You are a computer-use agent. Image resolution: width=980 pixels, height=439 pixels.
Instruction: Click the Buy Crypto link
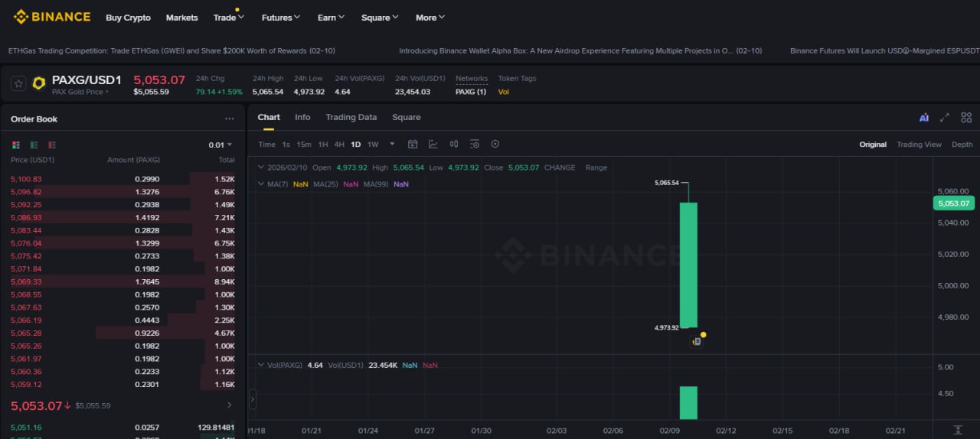pos(128,18)
